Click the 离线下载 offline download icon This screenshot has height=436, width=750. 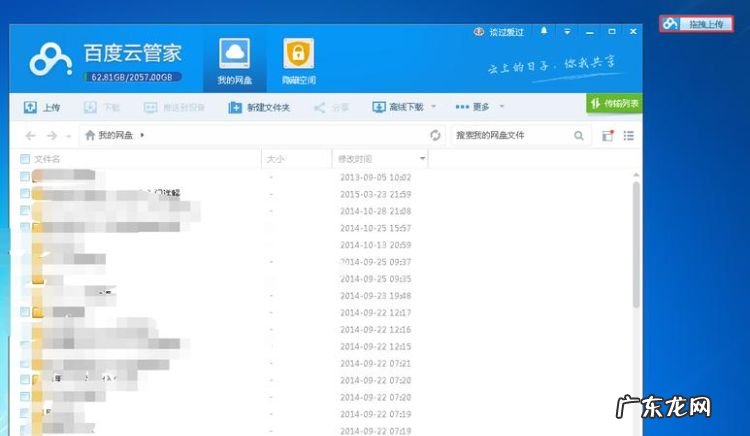(379, 107)
